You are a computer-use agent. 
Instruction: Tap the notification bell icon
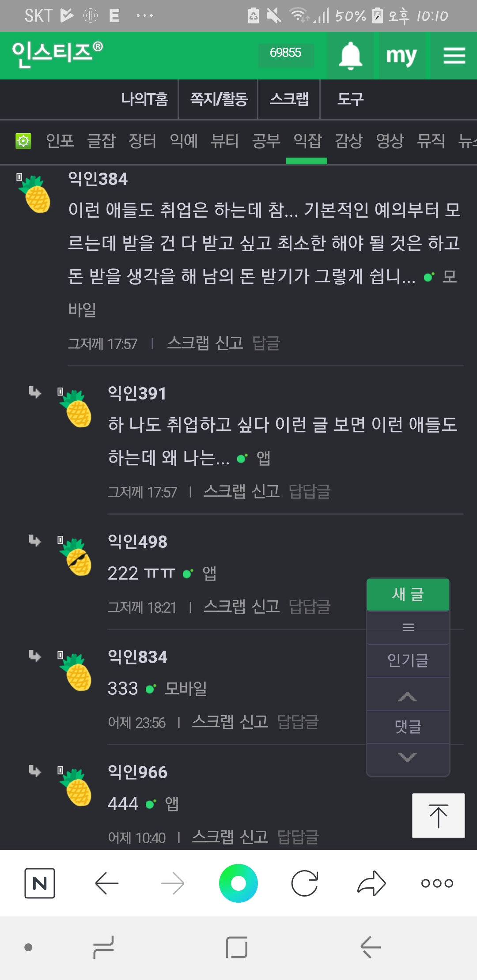(350, 56)
